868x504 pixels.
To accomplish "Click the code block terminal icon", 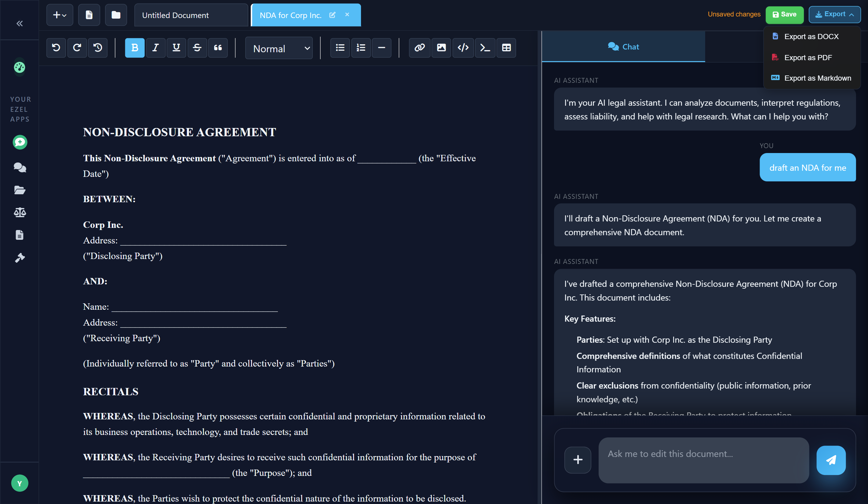I will pos(485,48).
